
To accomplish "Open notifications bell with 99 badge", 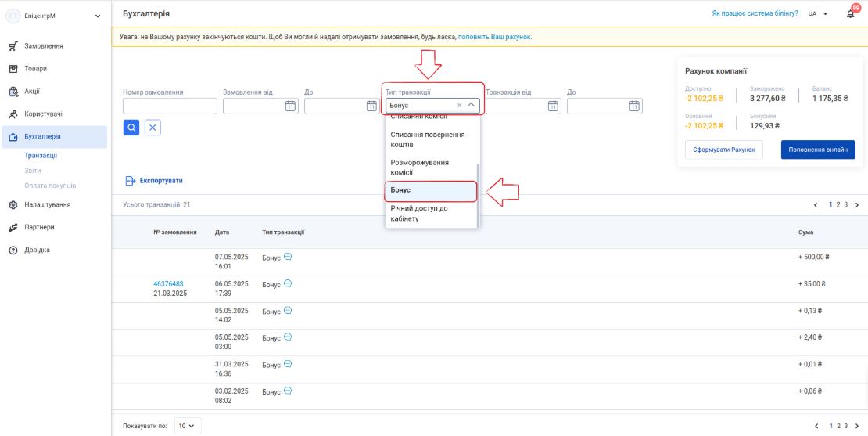I will click(851, 14).
